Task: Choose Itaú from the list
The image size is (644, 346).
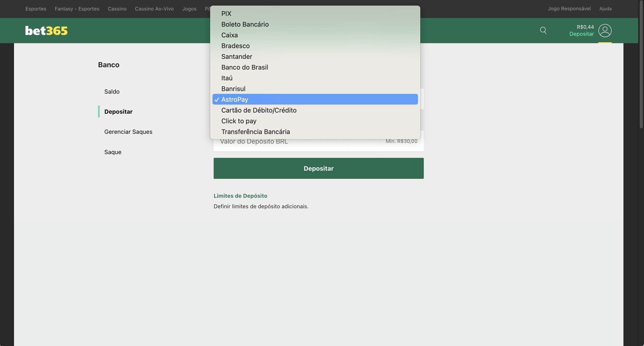Action: point(315,78)
